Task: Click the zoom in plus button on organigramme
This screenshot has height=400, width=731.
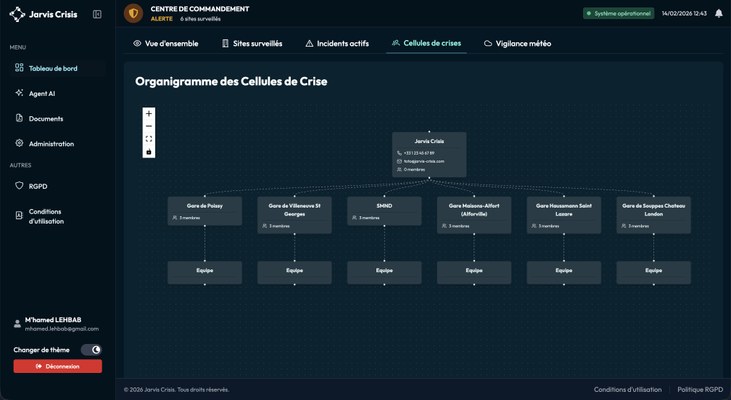Action: (149, 114)
